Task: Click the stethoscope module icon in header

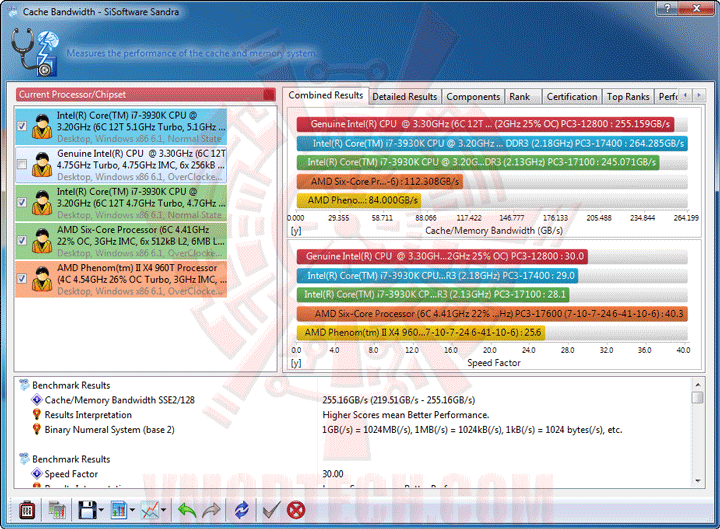Action: click(34, 51)
